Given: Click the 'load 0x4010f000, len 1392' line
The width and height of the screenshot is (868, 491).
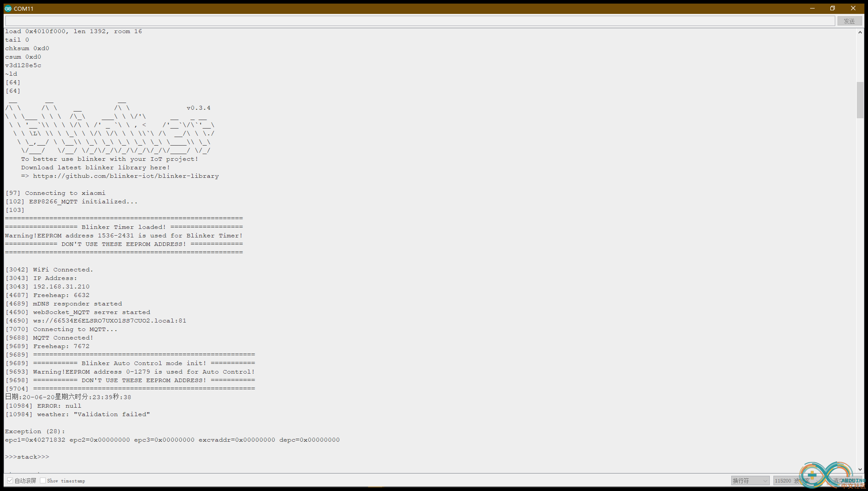Looking at the screenshot, I should click(x=74, y=31).
